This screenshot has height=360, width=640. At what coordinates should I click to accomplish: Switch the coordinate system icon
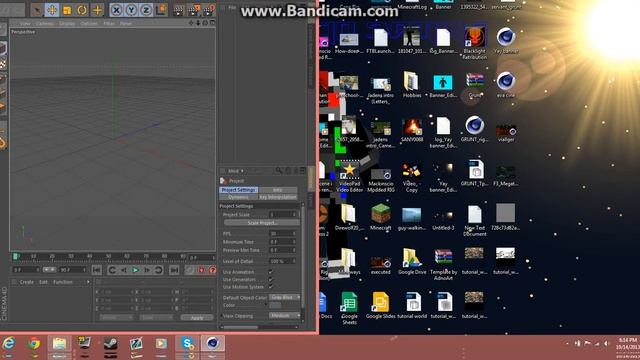pos(161,10)
